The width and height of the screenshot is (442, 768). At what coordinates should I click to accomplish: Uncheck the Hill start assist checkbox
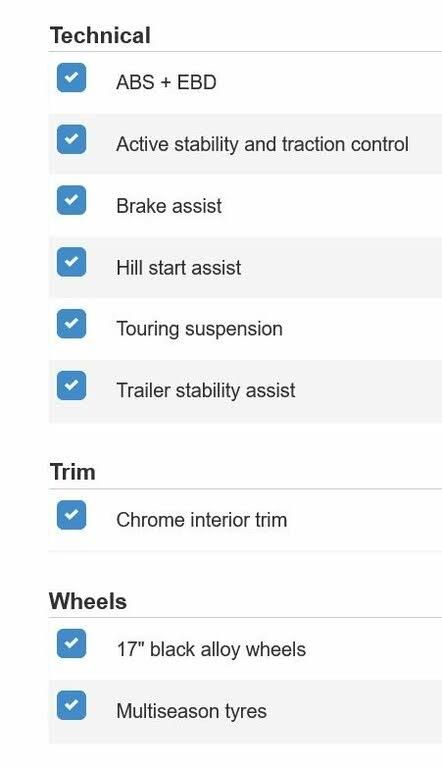click(x=71, y=262)
